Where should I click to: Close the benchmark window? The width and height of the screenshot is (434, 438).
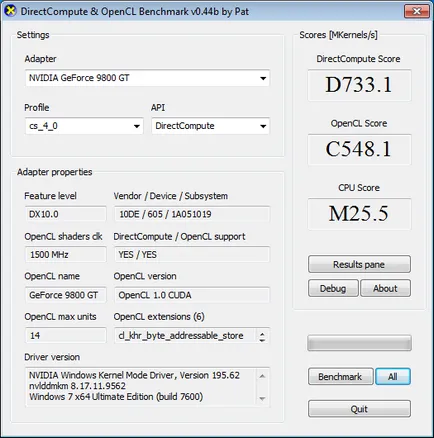[x=416, y=11]
